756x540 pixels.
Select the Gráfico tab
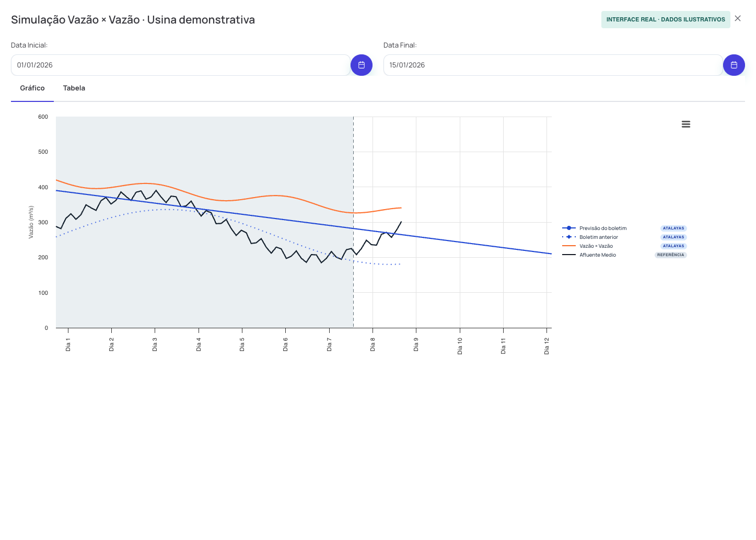32,88
